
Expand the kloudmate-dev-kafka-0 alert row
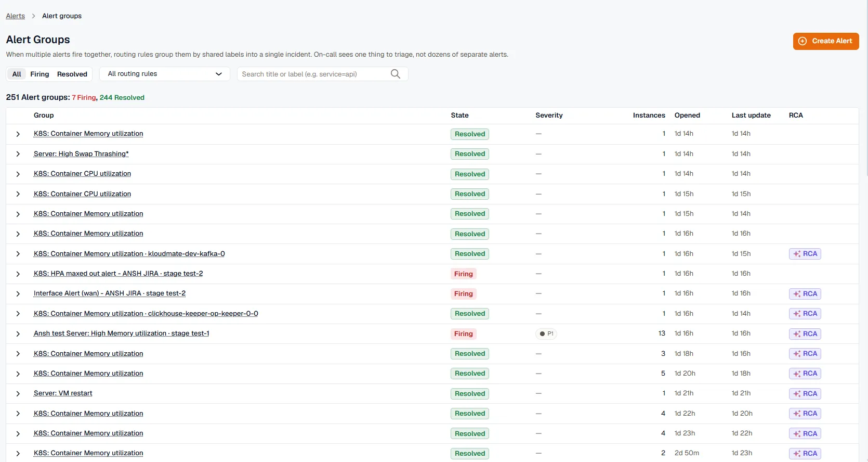point(18,254)
